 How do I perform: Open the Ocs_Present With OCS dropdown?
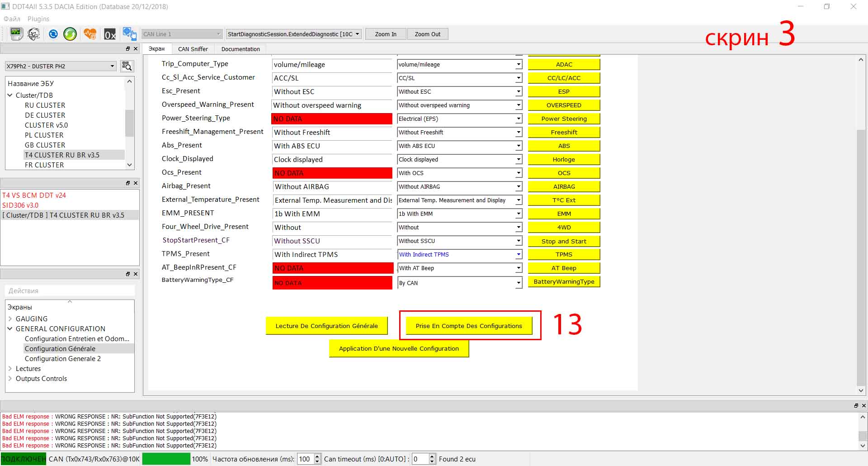point(459,173)
